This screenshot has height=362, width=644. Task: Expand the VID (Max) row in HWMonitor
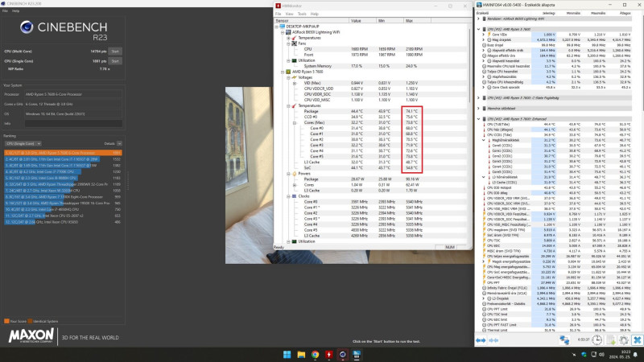tap(294, 84)
